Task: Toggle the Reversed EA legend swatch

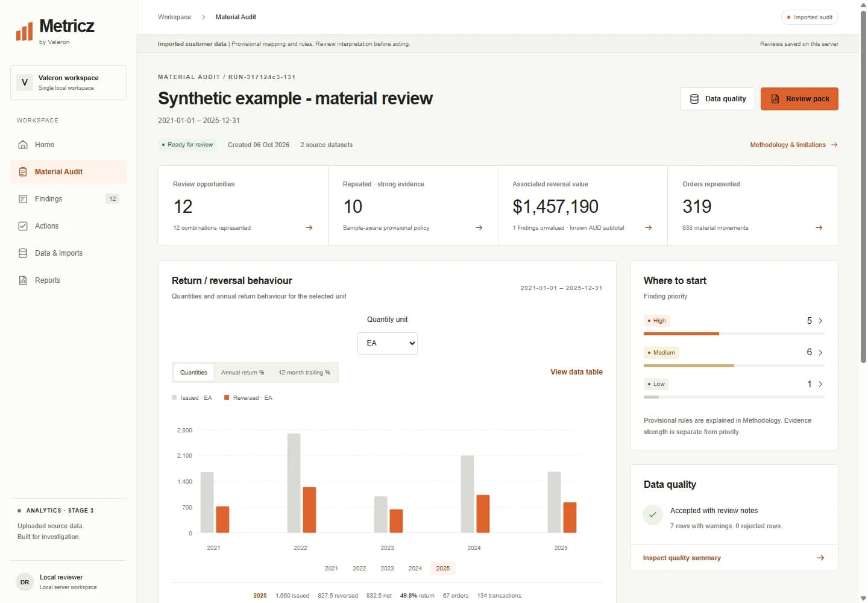Action: (227, 398)
